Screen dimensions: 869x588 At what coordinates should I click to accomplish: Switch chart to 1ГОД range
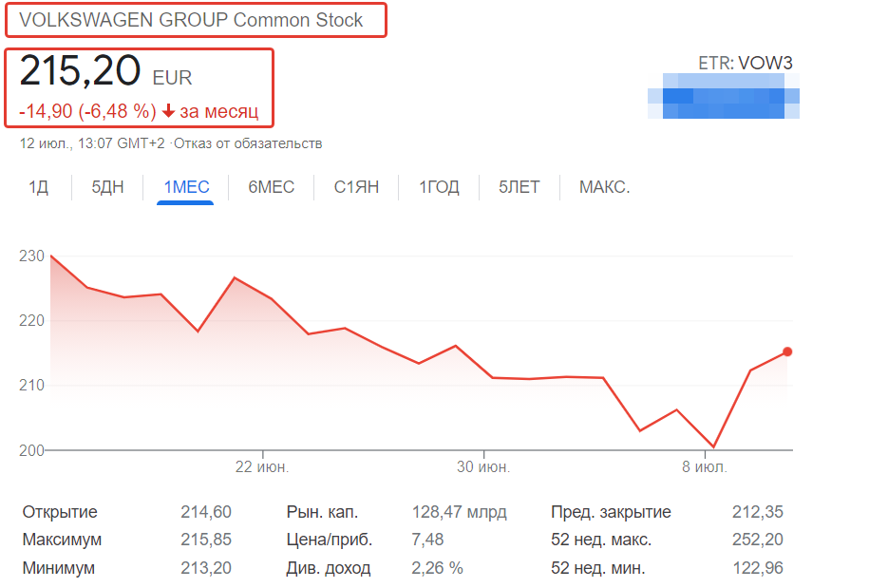tap(439, 187)
